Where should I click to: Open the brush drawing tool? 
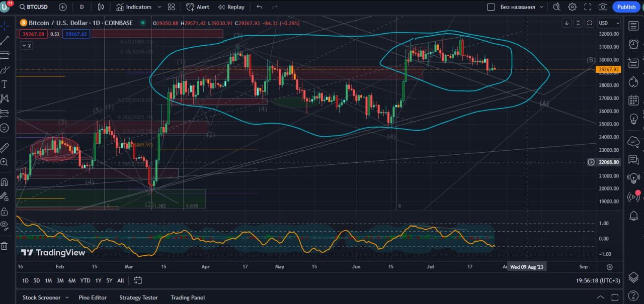pos(5,69)
